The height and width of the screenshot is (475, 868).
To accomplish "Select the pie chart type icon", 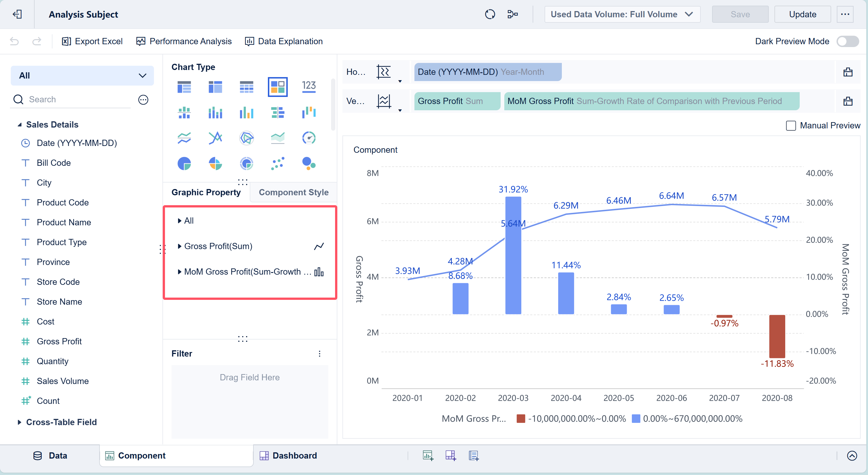I will click(184, 164).
